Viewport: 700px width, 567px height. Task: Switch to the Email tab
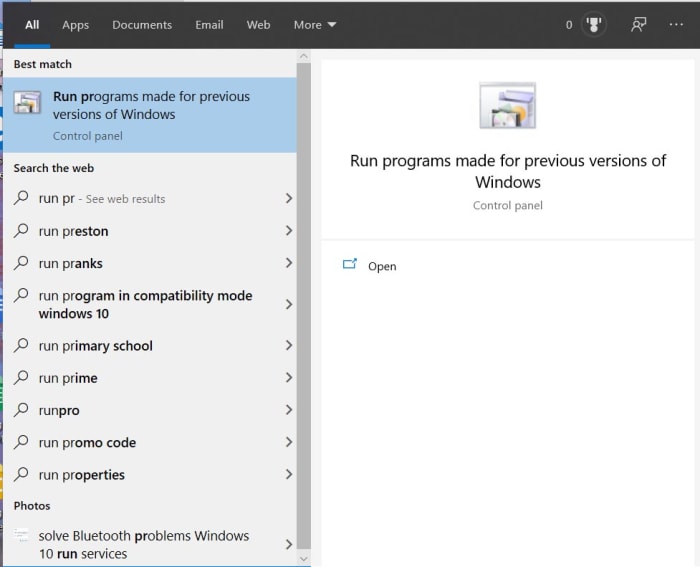click(209, 25)
